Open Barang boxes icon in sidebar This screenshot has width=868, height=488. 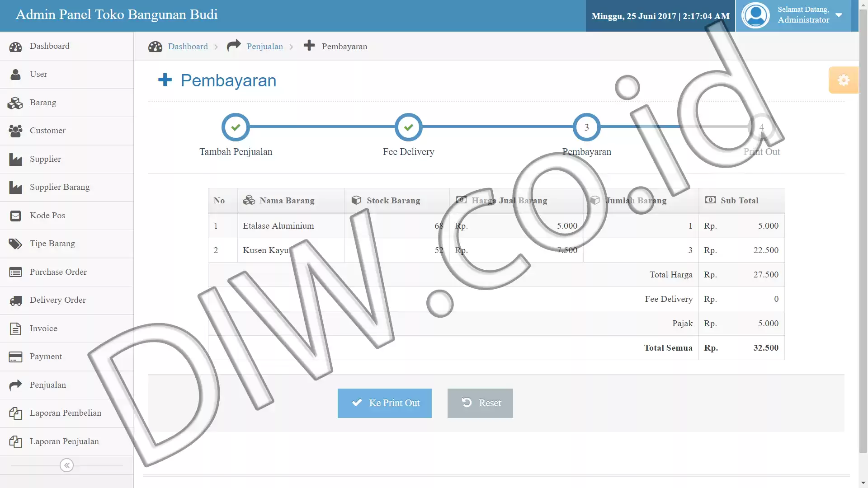pyautogui.click(x=15, y=103)
